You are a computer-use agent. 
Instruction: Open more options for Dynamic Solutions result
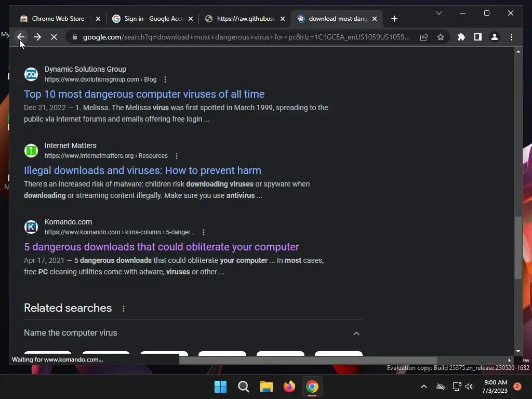point(165,79)
